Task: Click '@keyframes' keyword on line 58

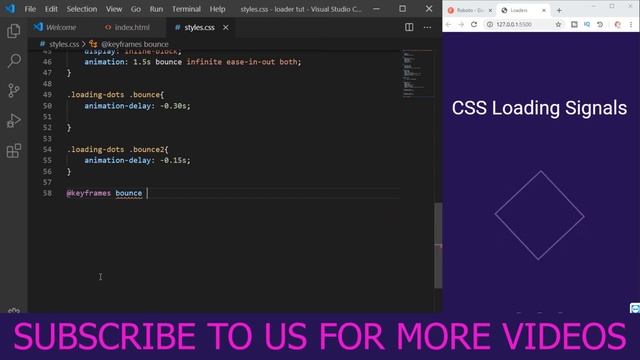Action: (x=89, y=193)
